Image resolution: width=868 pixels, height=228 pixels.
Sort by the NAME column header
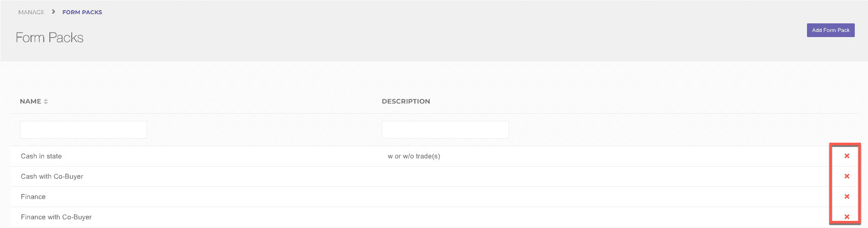[31, 102]
